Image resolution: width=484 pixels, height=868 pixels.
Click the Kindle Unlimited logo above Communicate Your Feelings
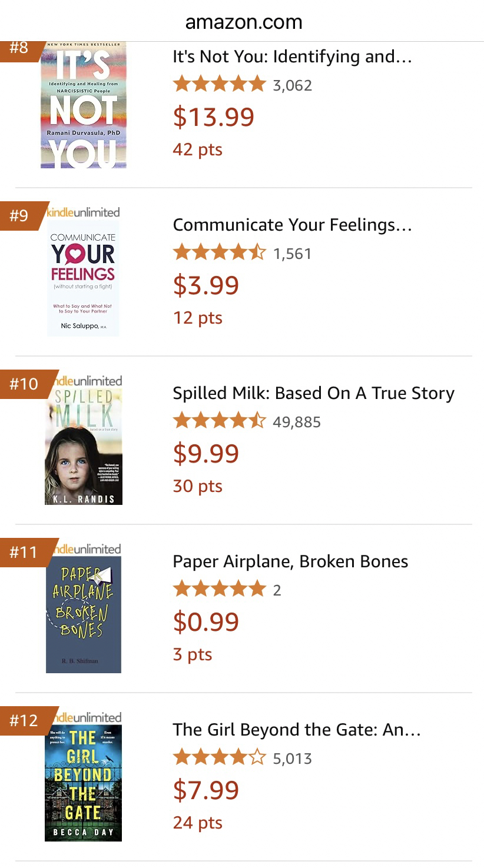(83, 212)
